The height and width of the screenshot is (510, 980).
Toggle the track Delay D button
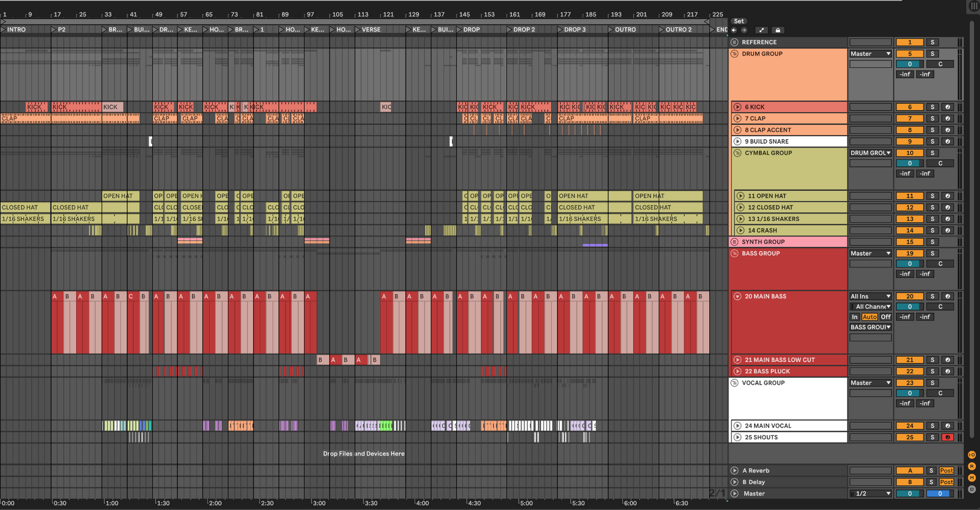[x=972, y=489]
